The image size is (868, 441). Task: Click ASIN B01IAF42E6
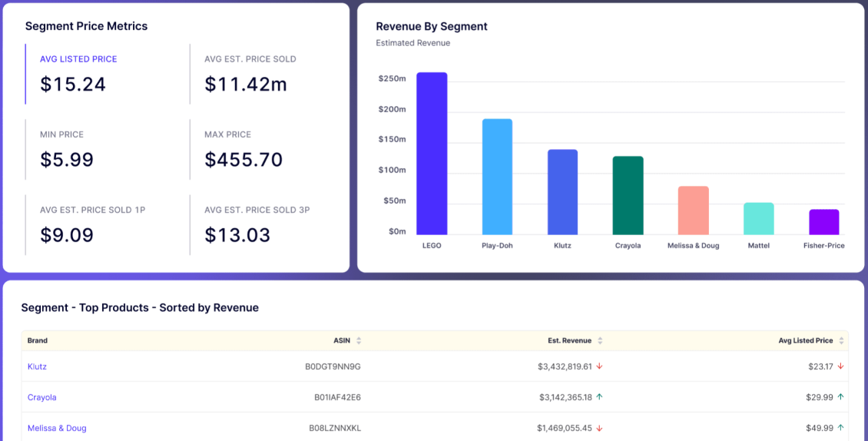[x=338, y=397]
